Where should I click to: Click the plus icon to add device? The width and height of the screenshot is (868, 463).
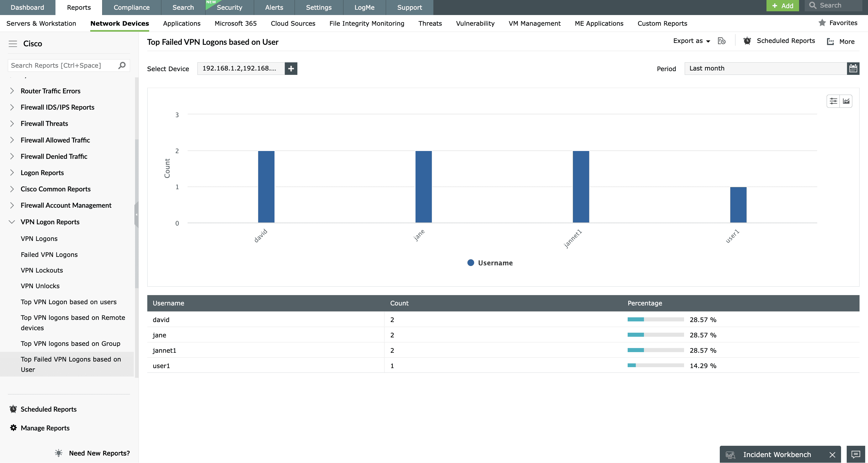[x=291, y=68]
